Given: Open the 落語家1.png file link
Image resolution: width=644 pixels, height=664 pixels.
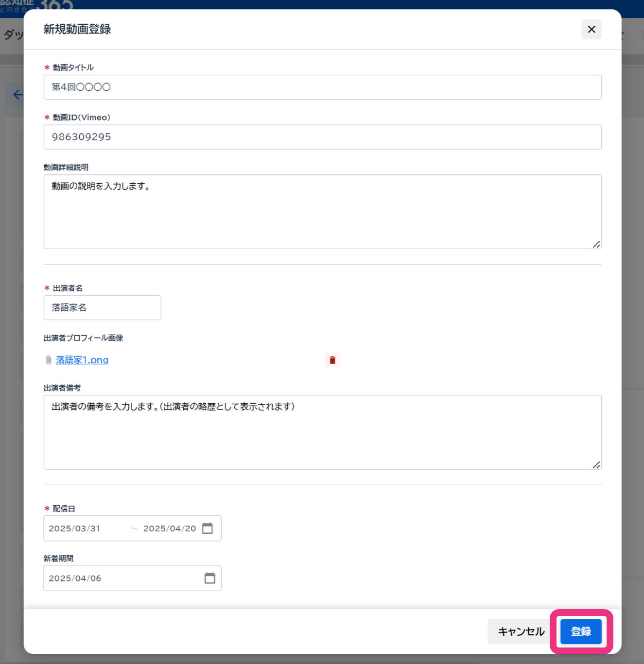Looking at the screenshot, I should point(82,360).
